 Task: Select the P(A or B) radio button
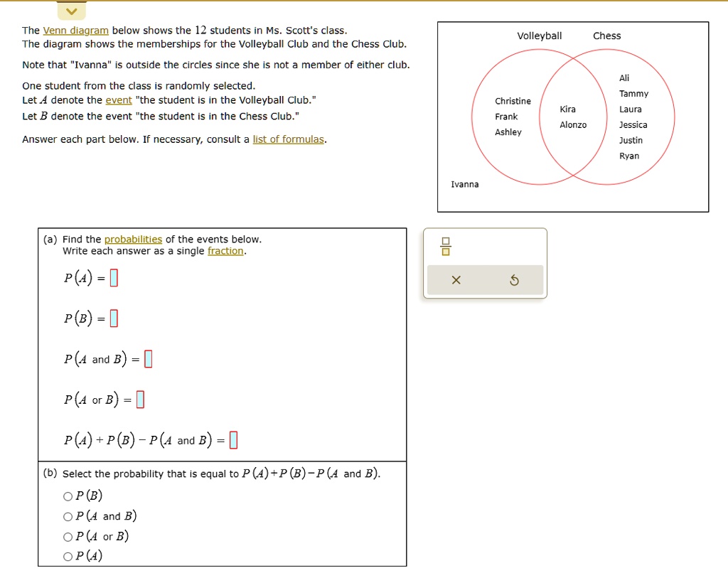coord(68,536)
